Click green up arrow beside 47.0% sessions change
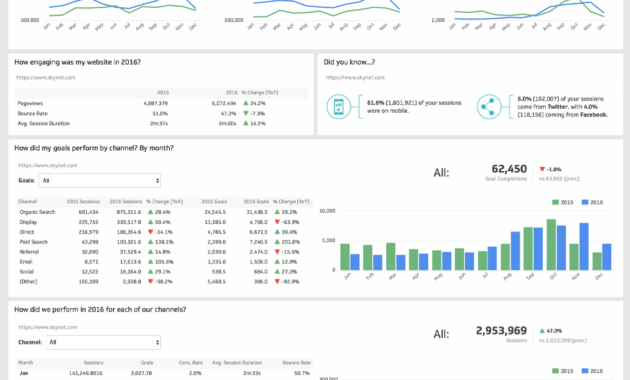630x380 pixels. click(542, 331)
